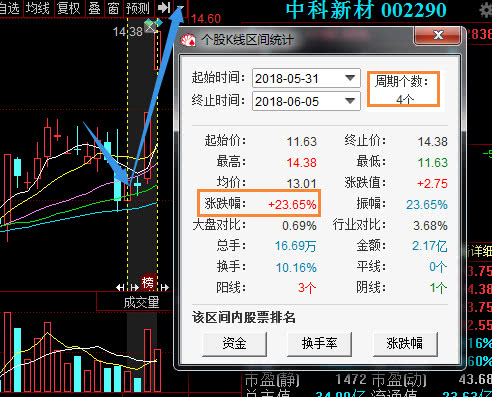Click the X marker atop the 14.38 candle
This screenshot has width=492, height=397.
tap(151, 26)
